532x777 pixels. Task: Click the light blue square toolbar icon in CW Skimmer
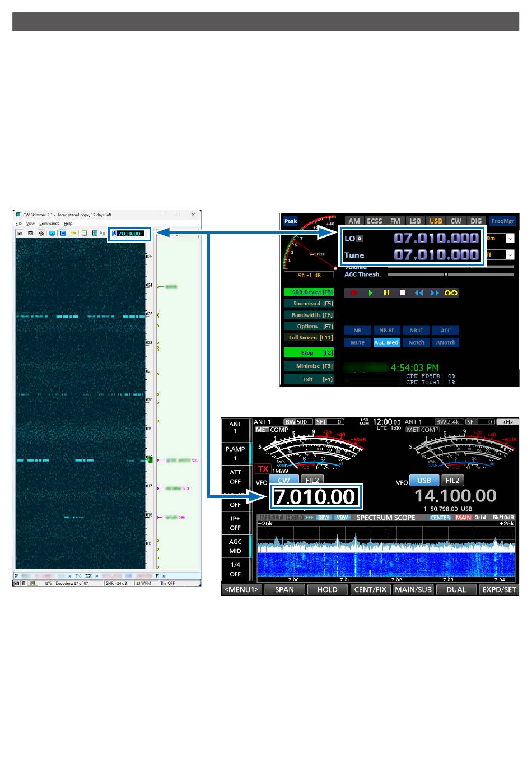point(52,233)
